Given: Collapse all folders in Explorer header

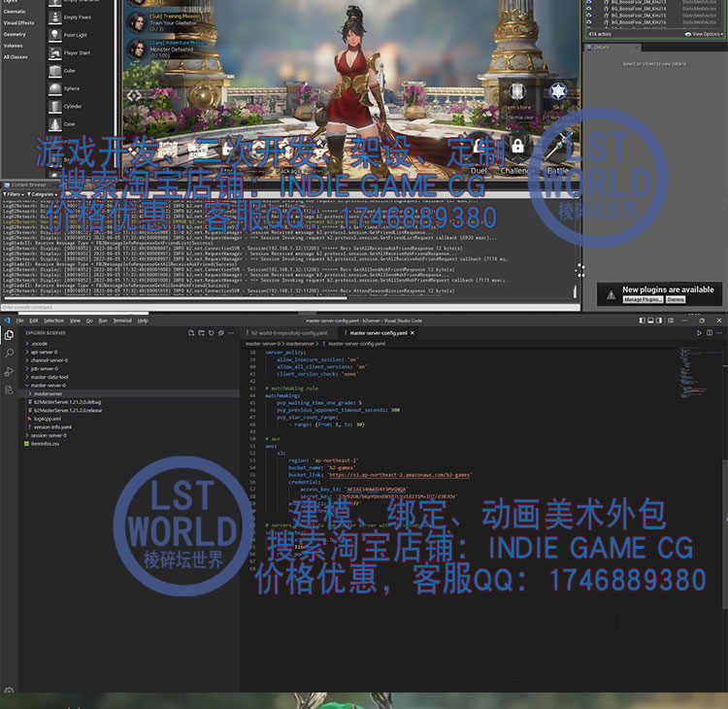Looking at the screenshot, I should [x=221, y=333].
